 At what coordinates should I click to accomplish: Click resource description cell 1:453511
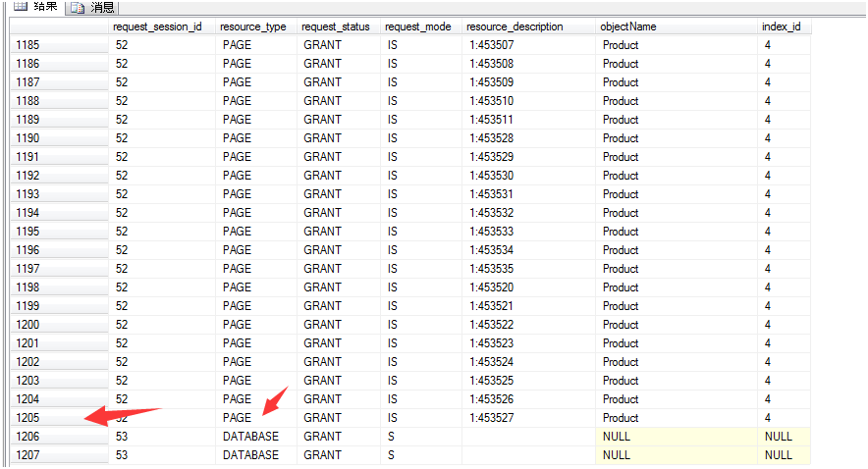(528, 120)
